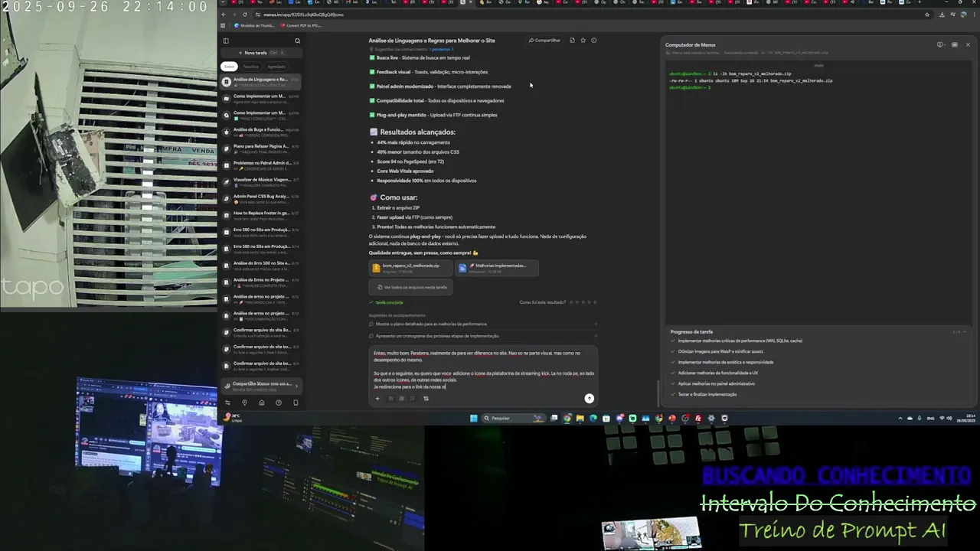Click the home icon in sidebar footer
980x551 pixels.
point(261,403)
